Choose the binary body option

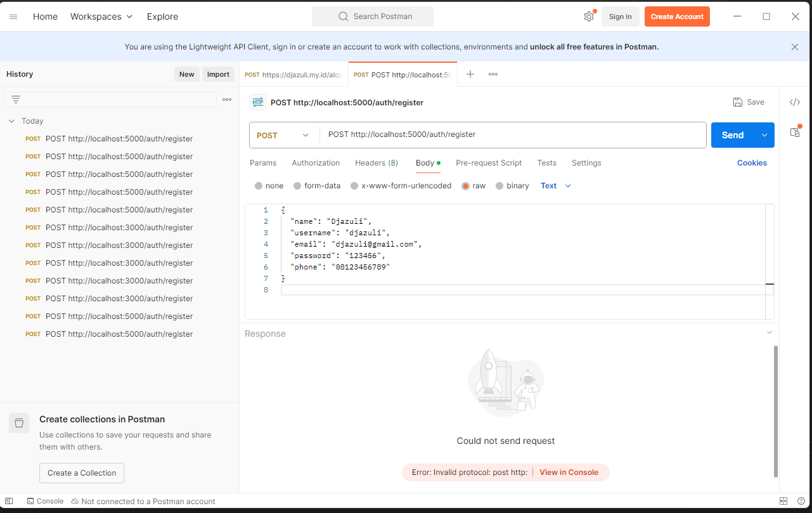pyautogui.click(x=499, y=186)
